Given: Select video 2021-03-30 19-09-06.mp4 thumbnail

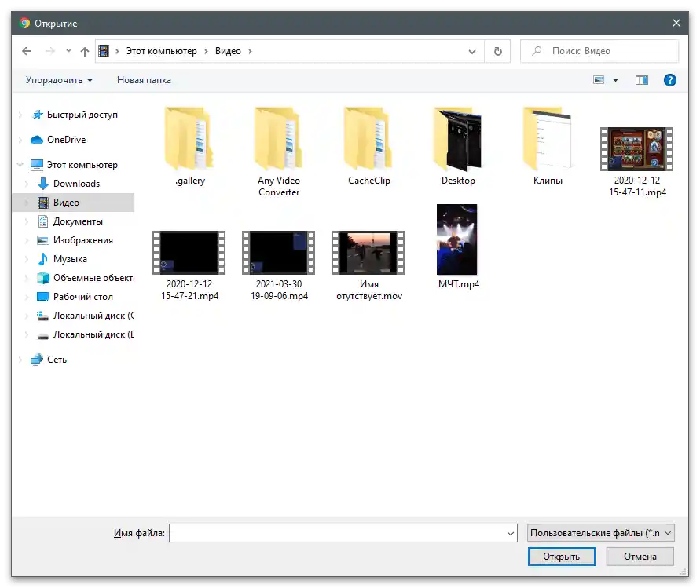Looking at the screenshot, I should [279, 253].
